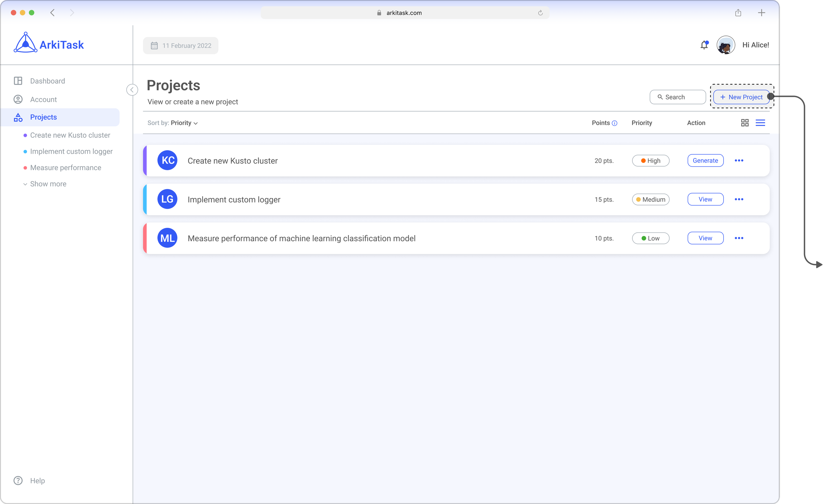Open the notifications bell icon
823x504 pixels.
point(704,45)
